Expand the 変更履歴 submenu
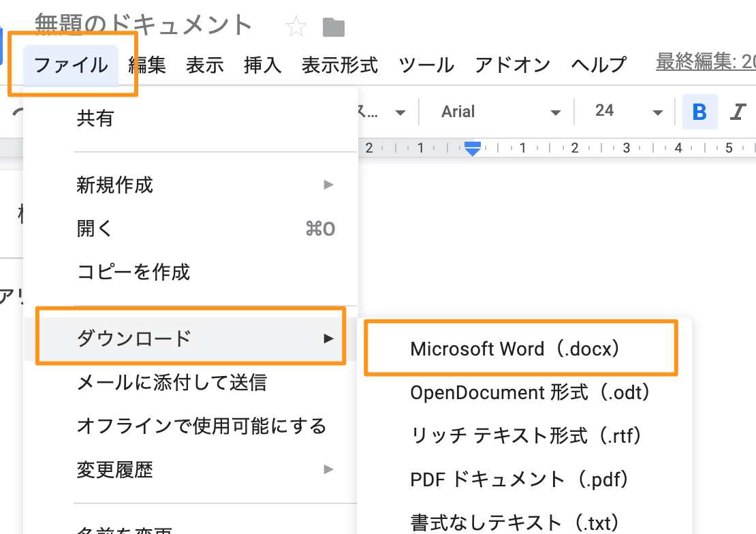This screenshot has width=756, height=534. pos(191,469)
